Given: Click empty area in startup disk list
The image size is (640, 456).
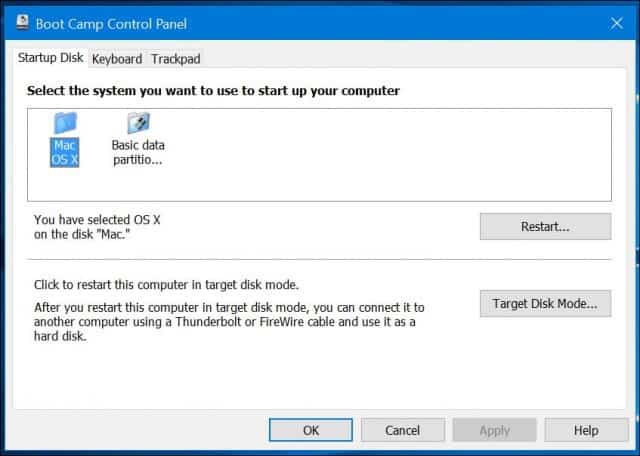Looking at the screenshot, I should (x=388, y=155).
